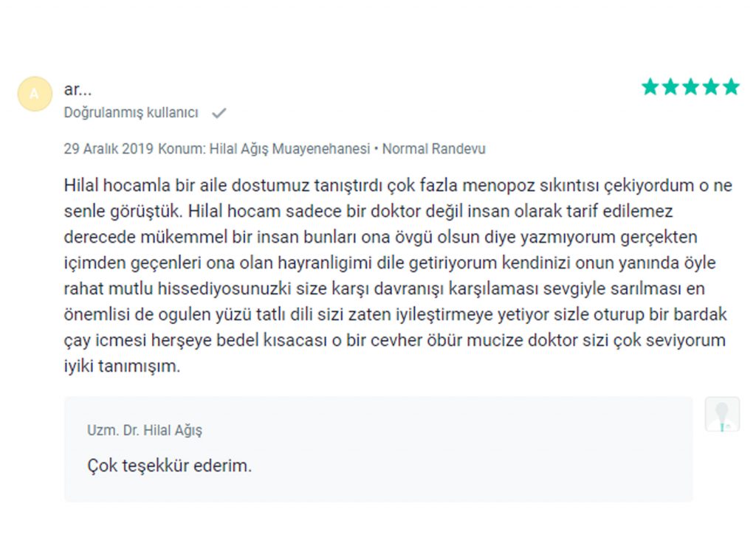756x543 pixels.
Task: Click the reviewer name 'ar...'
Action: 78,89
